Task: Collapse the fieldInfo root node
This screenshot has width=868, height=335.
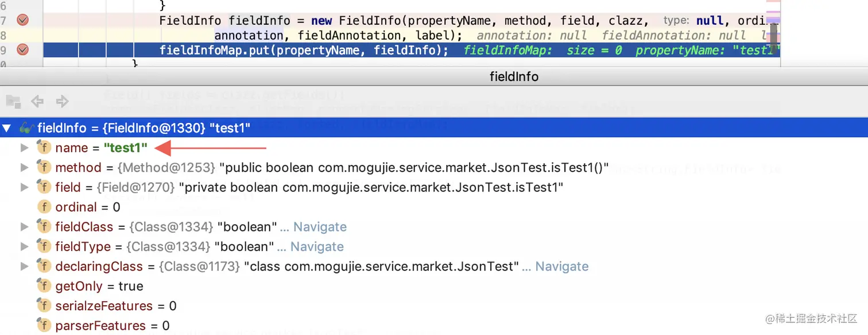Action: coord(7,128)
